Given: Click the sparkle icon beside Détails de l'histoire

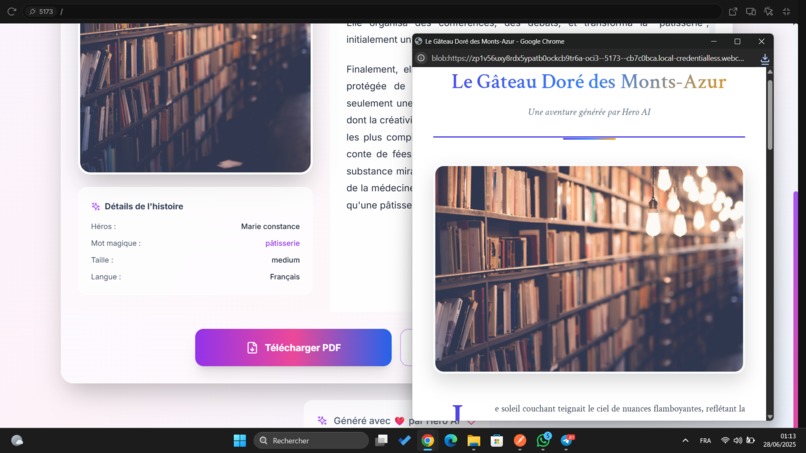Looking at the screenshot, I should tap(96, 206).
